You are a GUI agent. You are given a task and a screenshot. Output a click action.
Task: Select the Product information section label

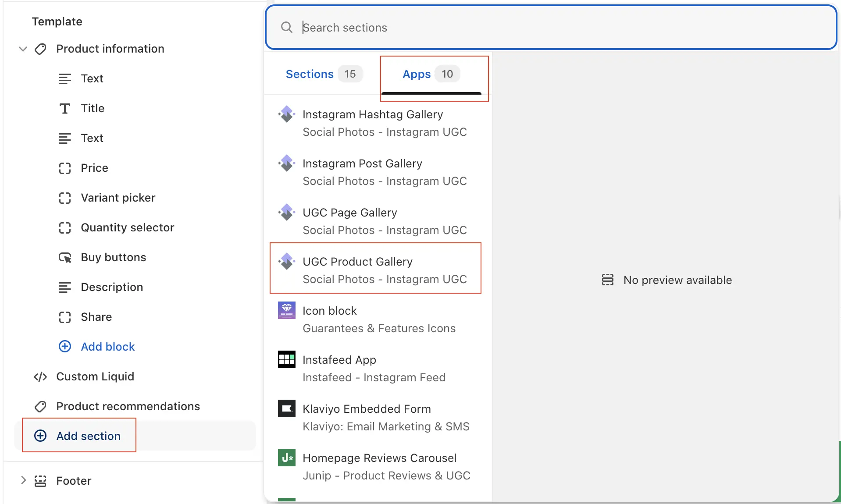[110, 49]
